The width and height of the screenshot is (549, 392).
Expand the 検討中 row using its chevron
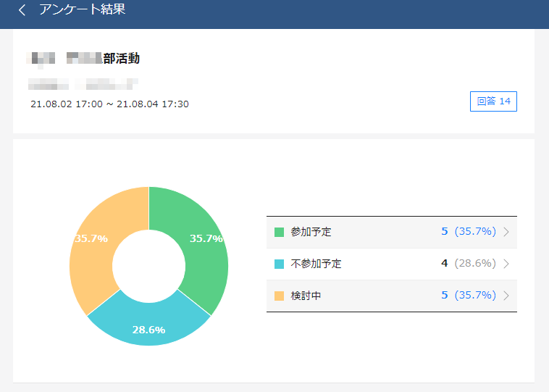pos(506,296)
